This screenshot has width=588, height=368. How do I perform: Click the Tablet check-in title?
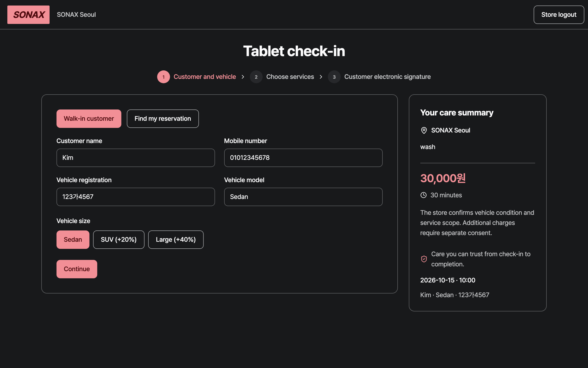click(x=294, y=51)
